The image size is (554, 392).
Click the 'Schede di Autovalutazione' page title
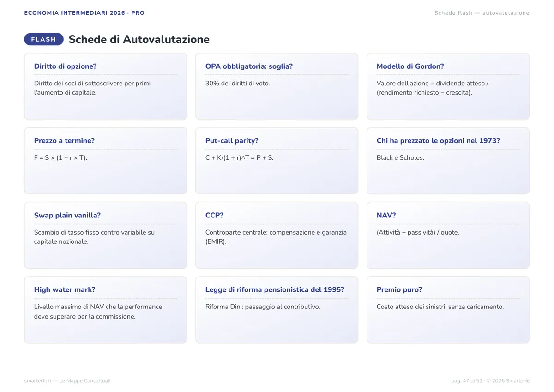(139, 39)
